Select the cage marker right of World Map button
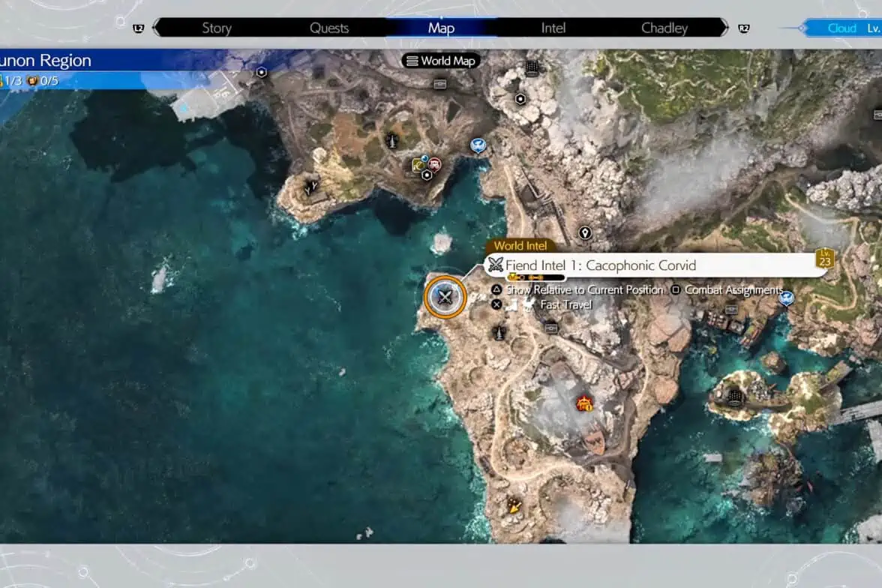Image resolution: width=882 pixels, height=588 pixels. [x=532, y=68]
